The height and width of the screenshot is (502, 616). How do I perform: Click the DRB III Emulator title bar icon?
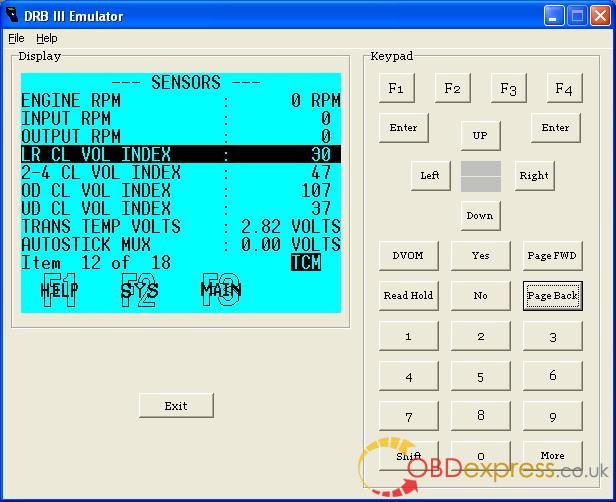13,16
